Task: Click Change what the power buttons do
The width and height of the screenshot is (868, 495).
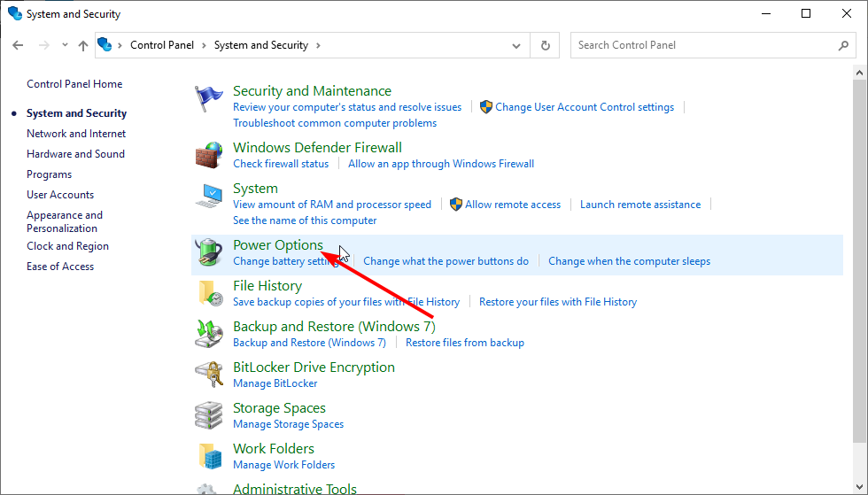Action: [446, 261]
